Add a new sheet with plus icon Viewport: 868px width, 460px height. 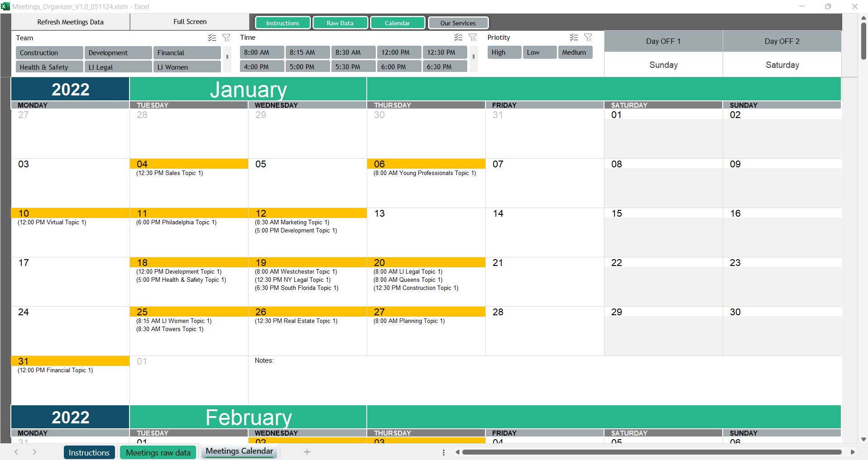pyautogui.click(x=307, y=452)
